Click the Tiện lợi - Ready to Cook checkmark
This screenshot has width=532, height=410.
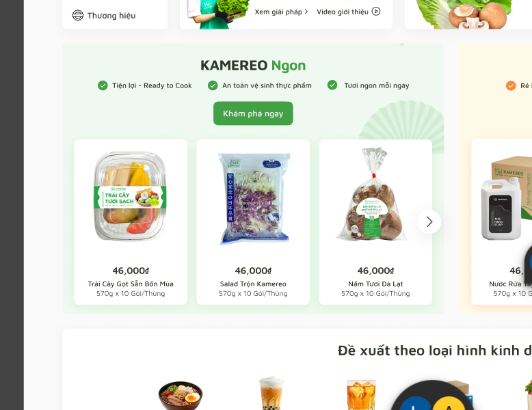[103, 85]
